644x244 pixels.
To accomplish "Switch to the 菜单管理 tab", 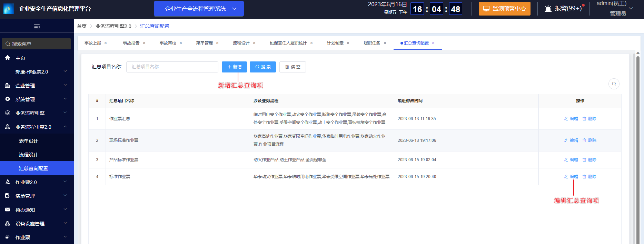I will pyautogui.click(x=205, y=43).
